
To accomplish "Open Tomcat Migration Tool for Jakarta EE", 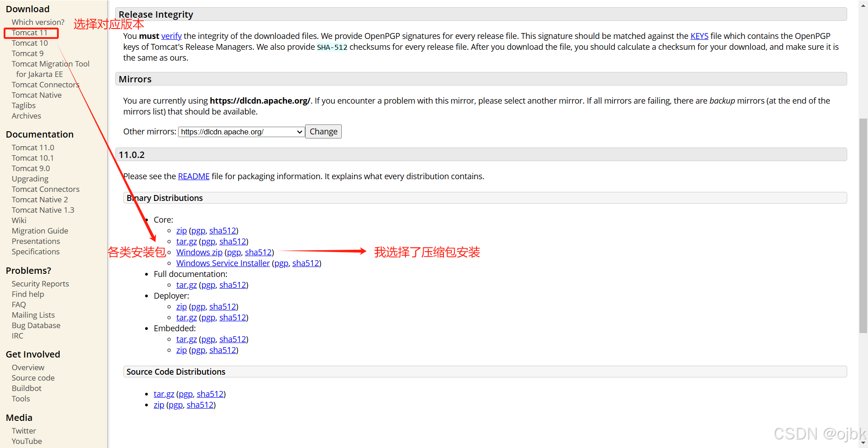I will pos(51,69).
